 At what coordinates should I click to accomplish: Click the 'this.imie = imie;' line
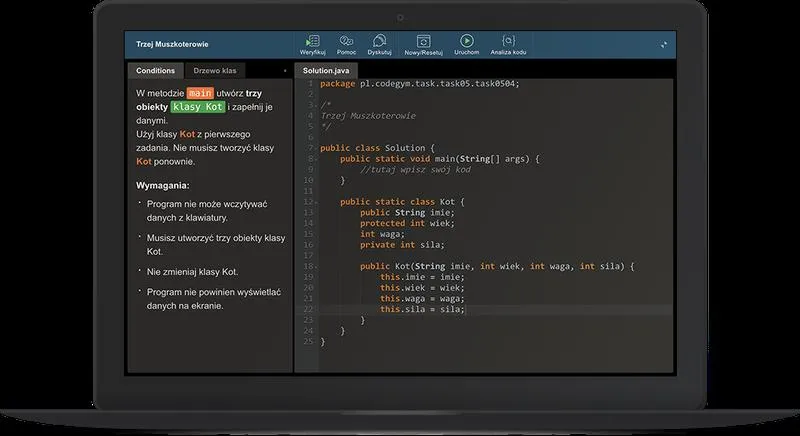(422, 277)
